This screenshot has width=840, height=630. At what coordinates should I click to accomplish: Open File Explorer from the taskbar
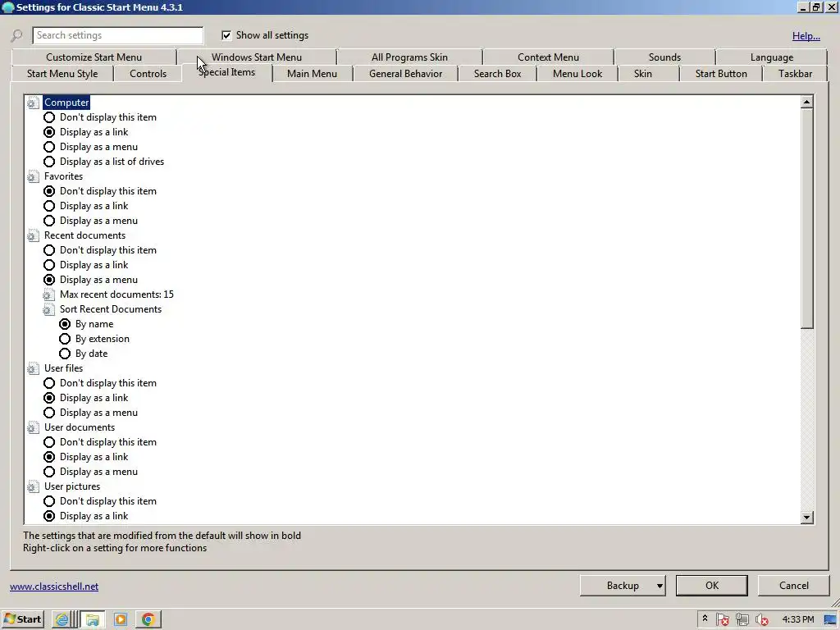pos(92,619)
